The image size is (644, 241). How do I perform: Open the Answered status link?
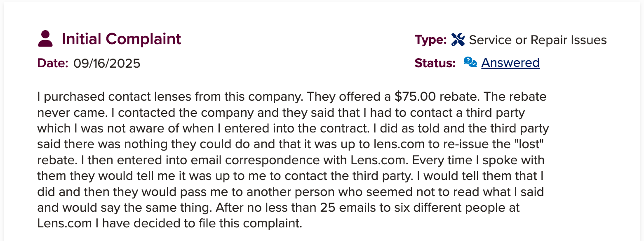[510, 63]
